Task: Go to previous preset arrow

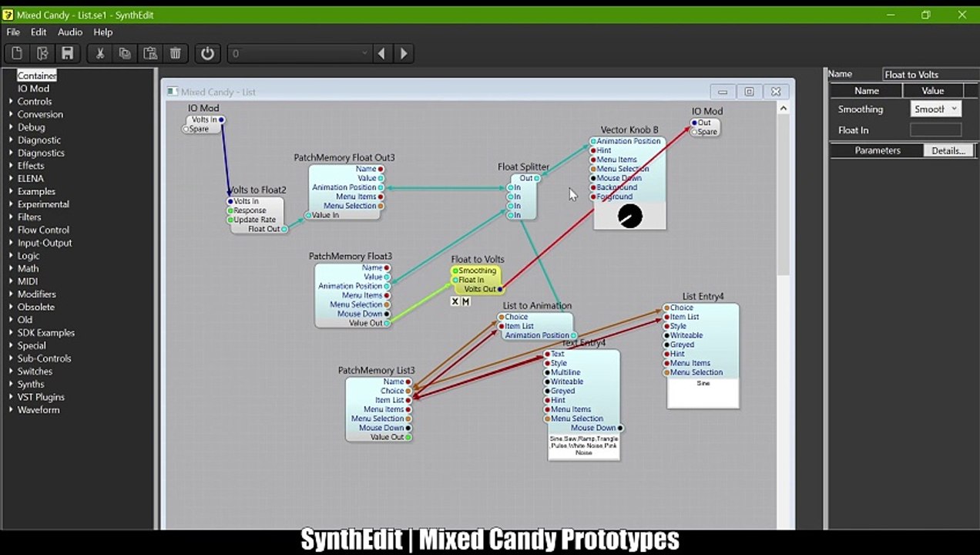Action: [381, 53]
